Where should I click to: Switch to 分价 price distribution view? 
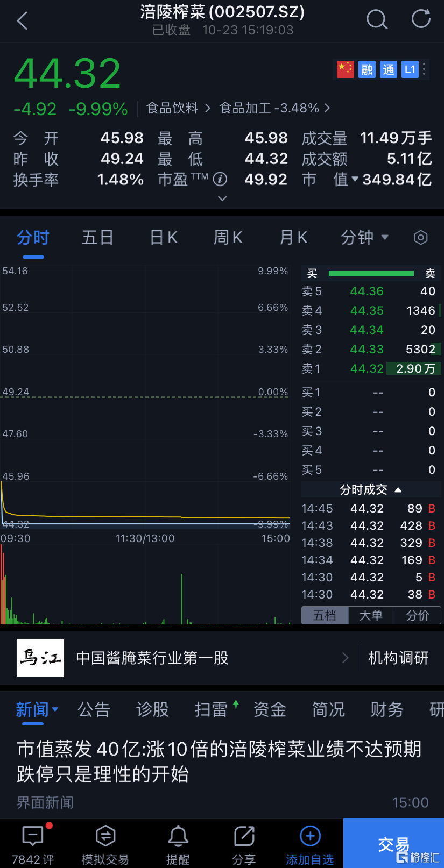tap(418, 615)
